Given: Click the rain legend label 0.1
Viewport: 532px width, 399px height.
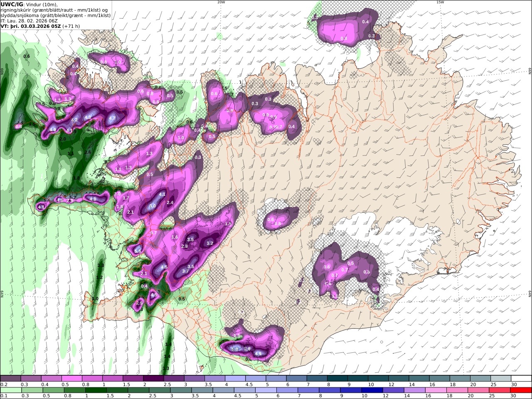Looking at the screenshot, I should point(3,396).
